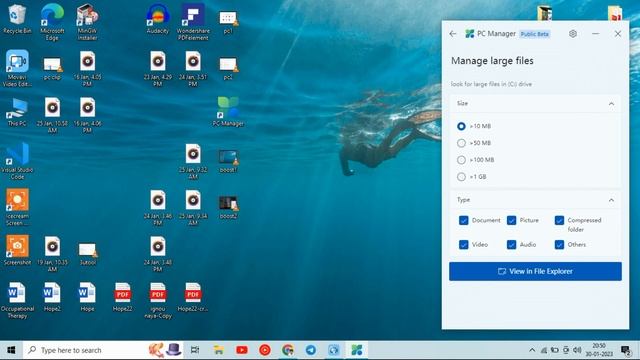Screen dimensions: 640x360
Task: Uncheck the Document file type
Action: [x=463, y=220]
